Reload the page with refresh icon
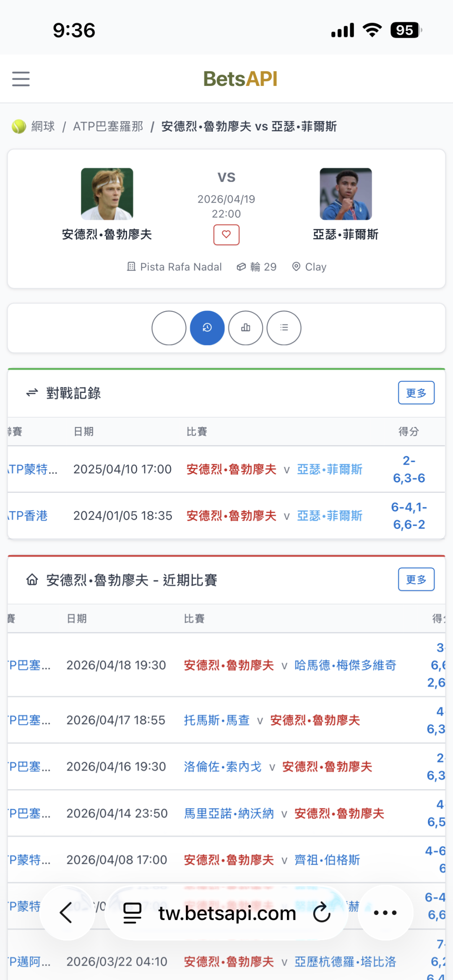The image size is (453, 980). coord(322,913)
